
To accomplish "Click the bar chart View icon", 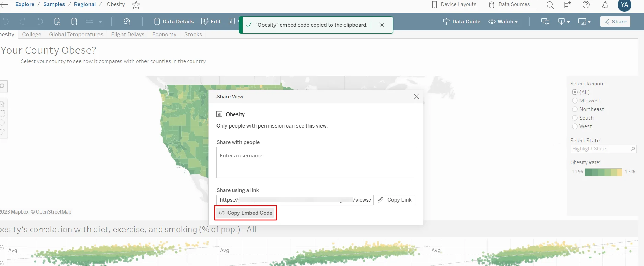I will point(232,21).
